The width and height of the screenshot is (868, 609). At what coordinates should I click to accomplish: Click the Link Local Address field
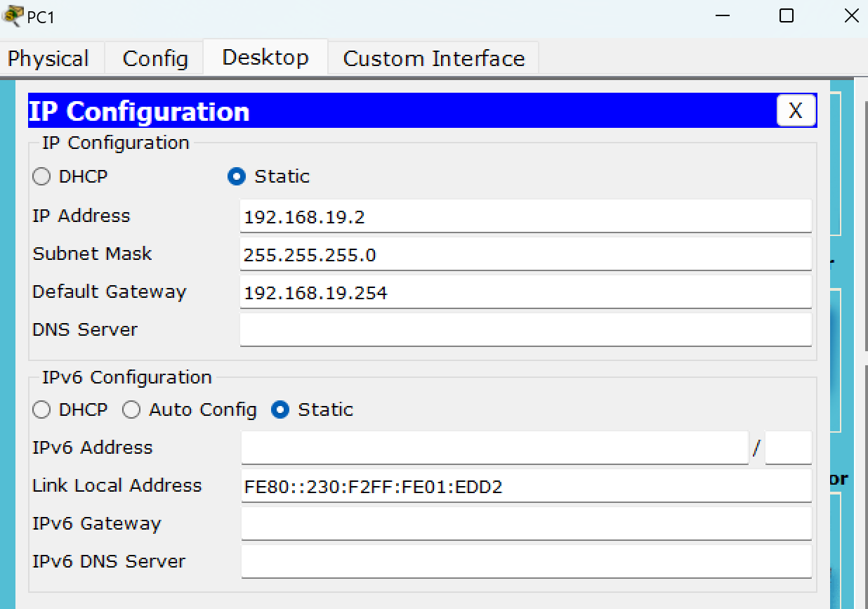click(x=526, y=486)
